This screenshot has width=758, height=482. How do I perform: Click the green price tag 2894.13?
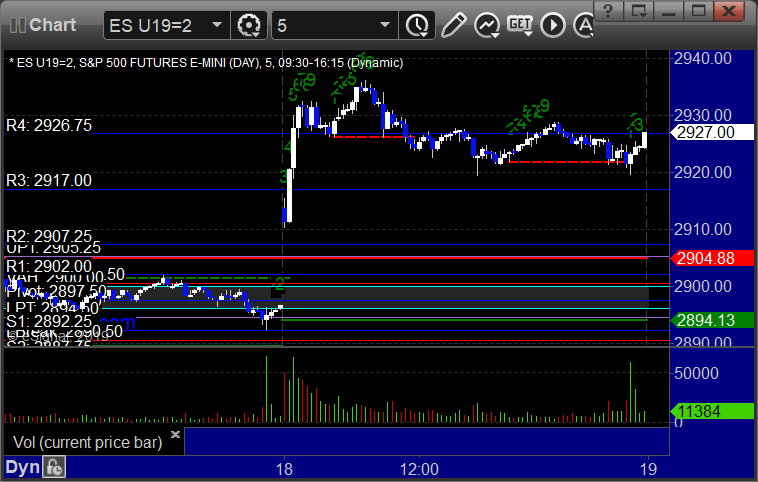(712, 320)
